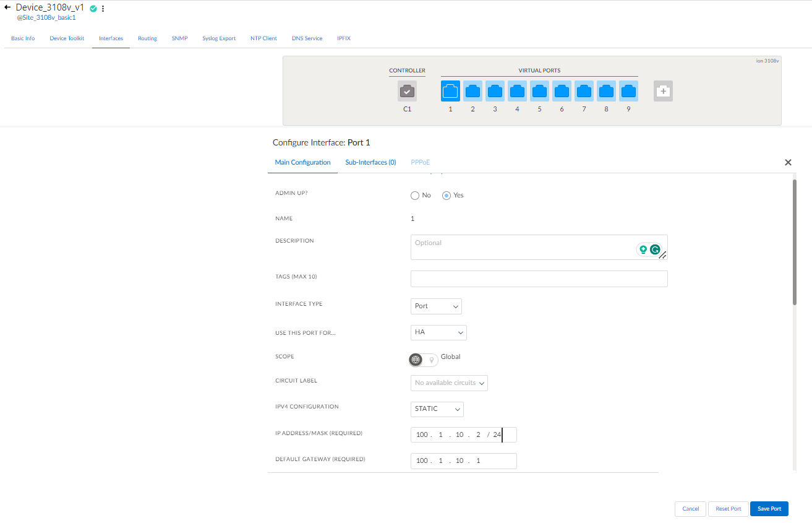Image resolution: width=812 pixels, height=523 pixels.
Task: Click the add port plus icon
Action: click(x=663, y=91)
